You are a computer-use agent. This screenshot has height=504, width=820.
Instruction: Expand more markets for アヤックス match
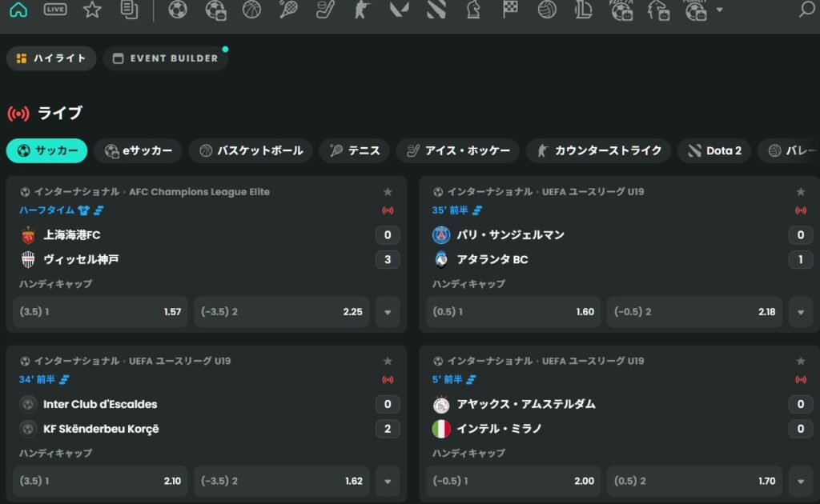(801, 481)
